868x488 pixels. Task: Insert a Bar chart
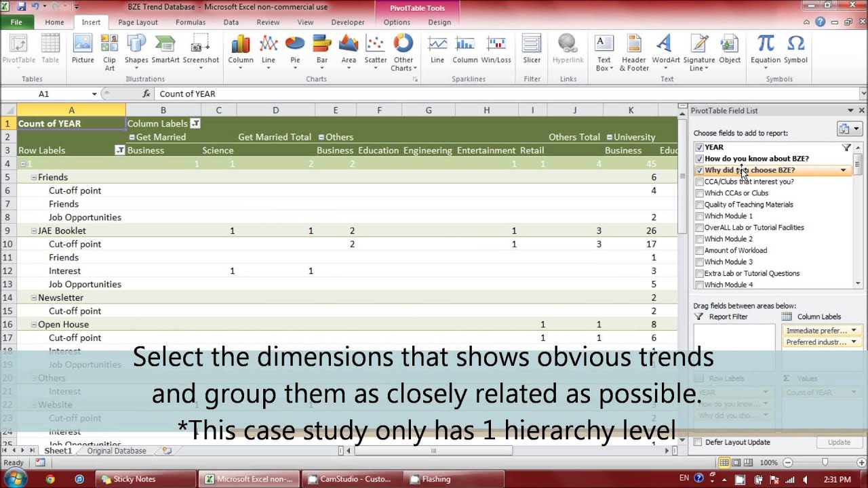(322, 52)
